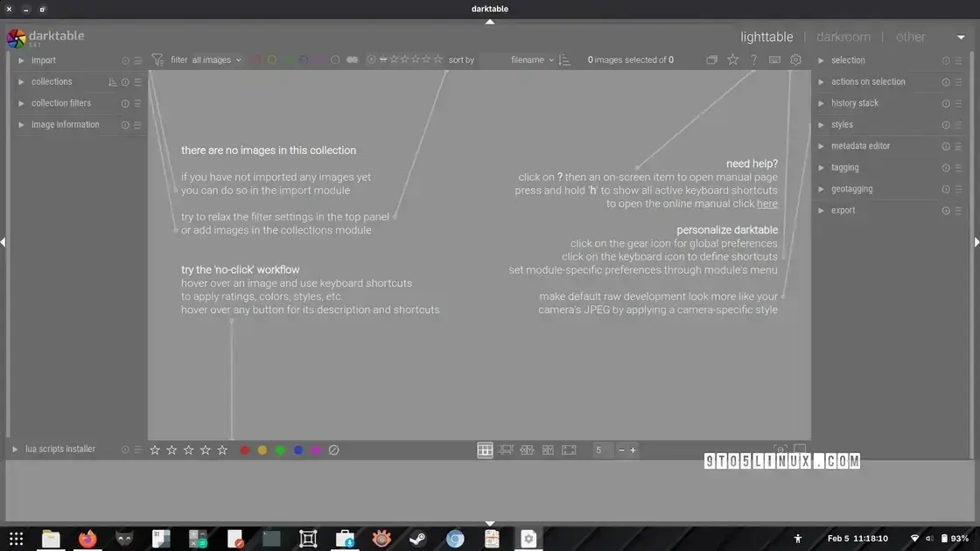This screenshot has height=551, width=980.
Task: Expand the tagging module
Action: 822,167
